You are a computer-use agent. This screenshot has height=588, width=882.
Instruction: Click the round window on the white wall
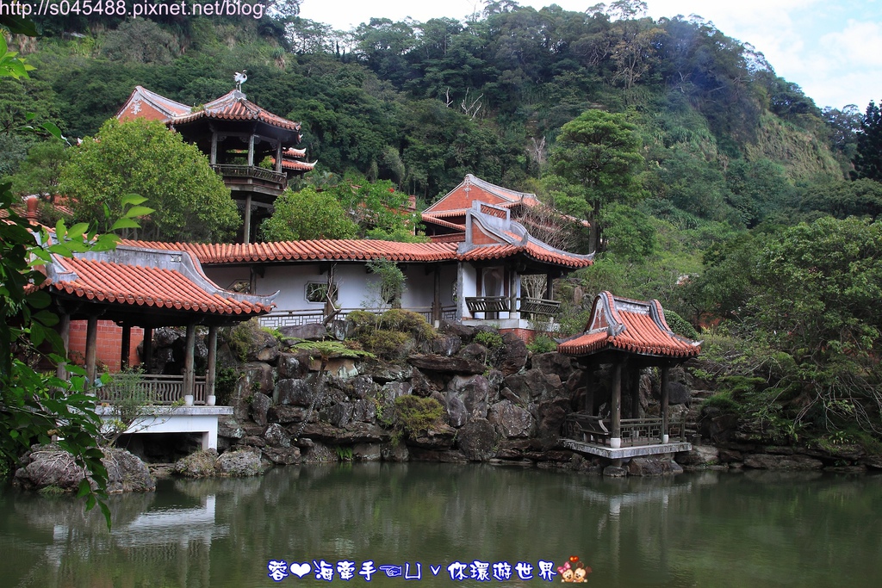tap(317, 292)
